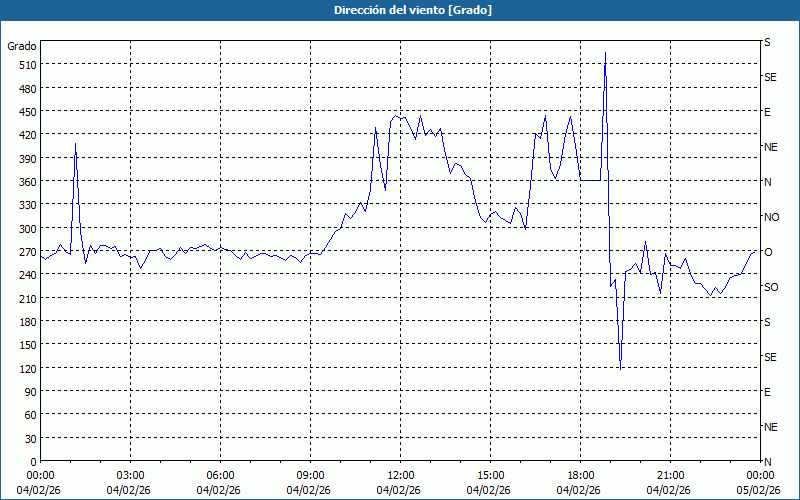Image resolution: width=800 pixels, height=500 pixels.
Task: Pick the 18:00 time label
Action: point(580,475)
